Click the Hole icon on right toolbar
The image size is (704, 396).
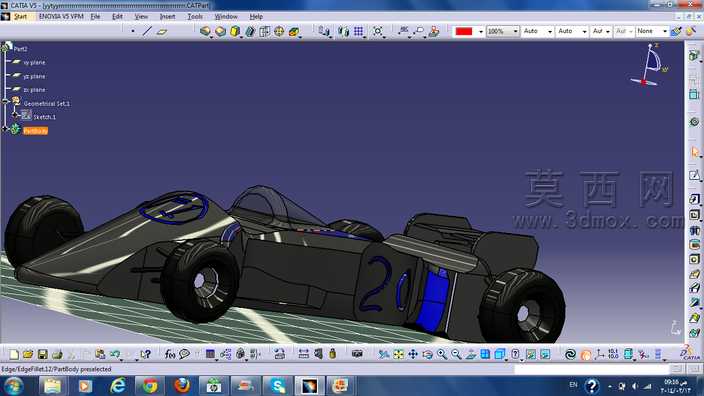(x=694, y=259)
